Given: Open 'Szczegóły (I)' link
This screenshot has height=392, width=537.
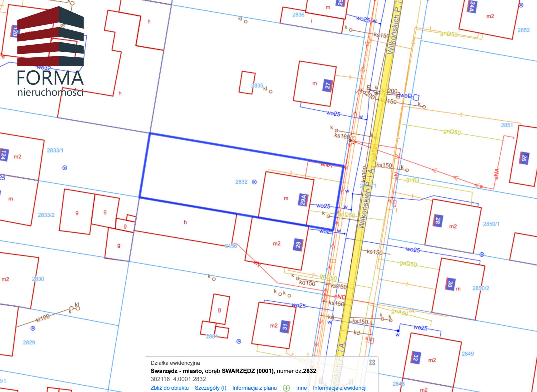Looking at the screenshot, I should 210,388.
